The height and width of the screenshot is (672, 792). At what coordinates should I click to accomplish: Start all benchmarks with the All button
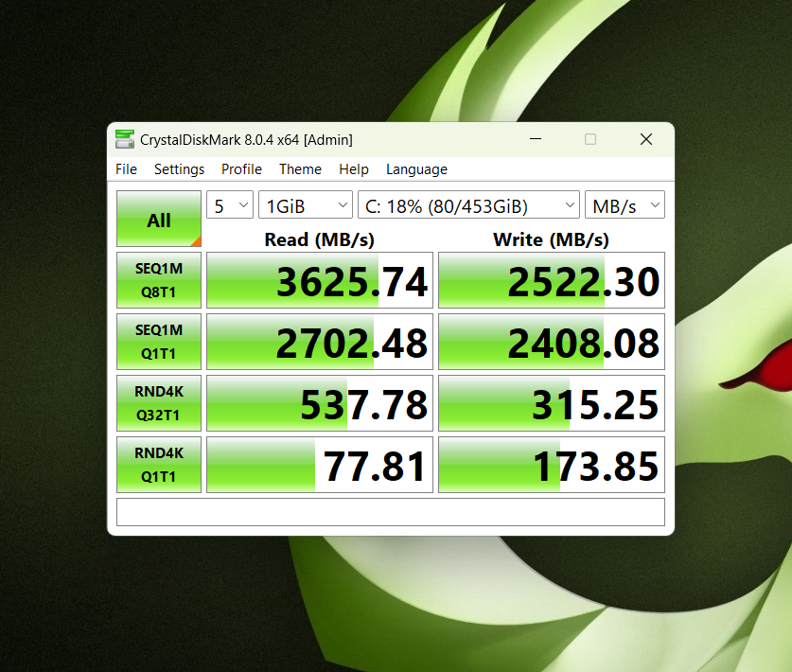[159, 219]
